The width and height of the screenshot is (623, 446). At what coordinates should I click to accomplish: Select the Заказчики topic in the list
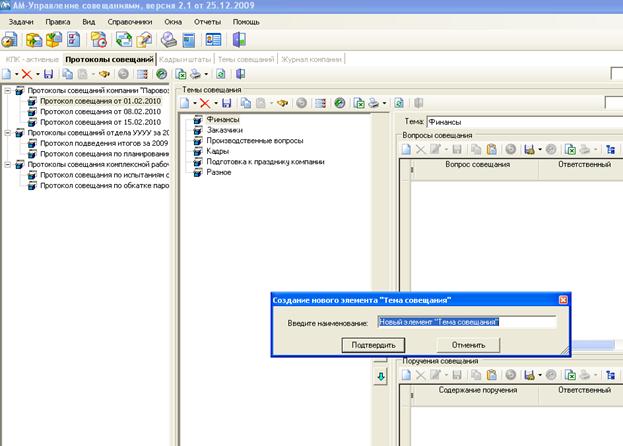(225, 130)
